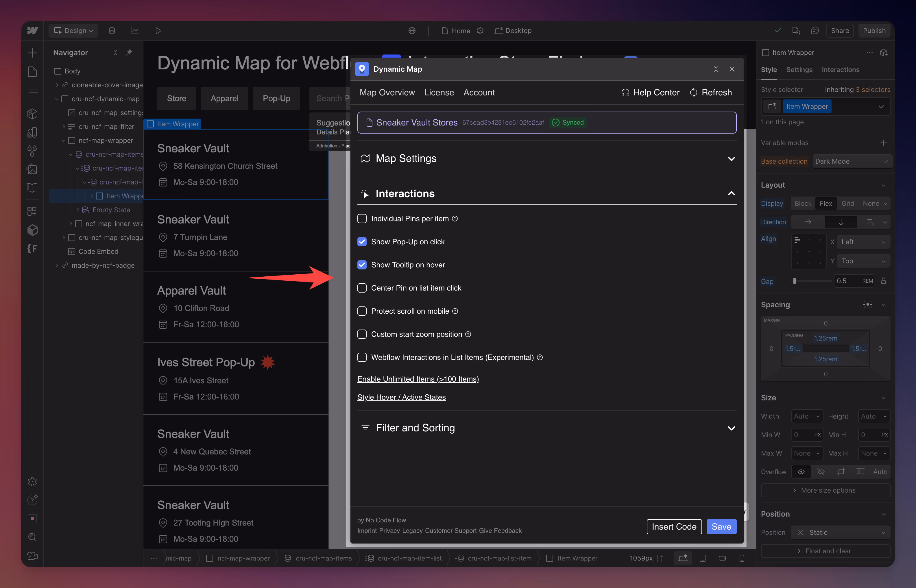Viewport: 916px width, 588px height.
Task: Click the more options dots beside Item Wrapper
Action: 869,53
